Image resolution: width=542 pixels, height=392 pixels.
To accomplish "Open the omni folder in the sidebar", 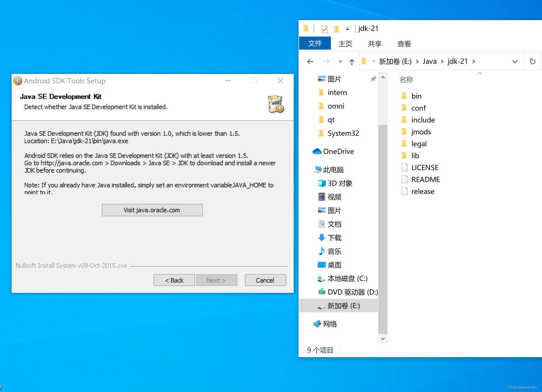I will coord(336,106).
